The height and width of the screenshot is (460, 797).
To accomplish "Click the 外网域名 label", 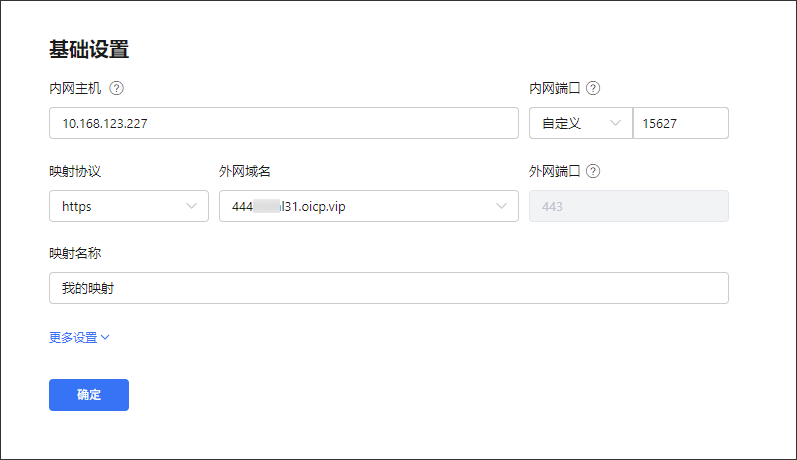I will point(245,171).
